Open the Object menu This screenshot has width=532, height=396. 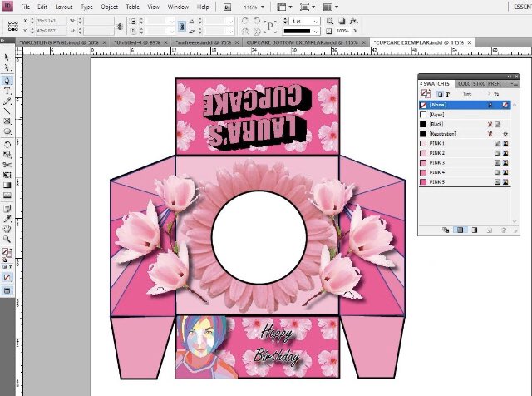[109, 7]
